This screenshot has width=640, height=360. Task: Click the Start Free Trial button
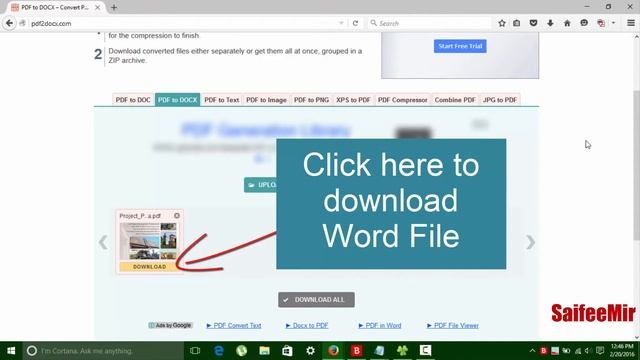[x=460, y=46]
